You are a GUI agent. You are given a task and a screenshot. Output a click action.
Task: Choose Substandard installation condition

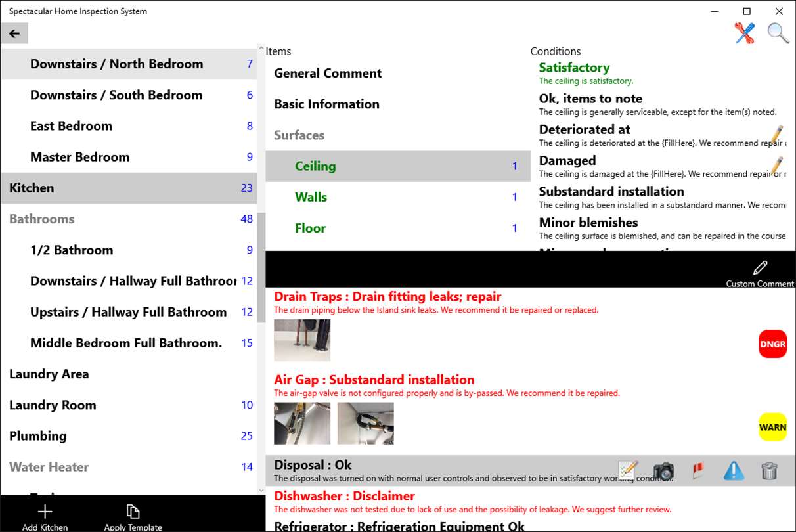click(x=662, y=197)
